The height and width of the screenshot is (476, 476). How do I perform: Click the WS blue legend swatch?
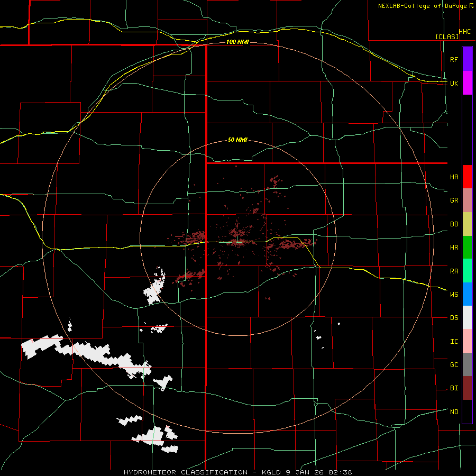click(x=467, y=294)
